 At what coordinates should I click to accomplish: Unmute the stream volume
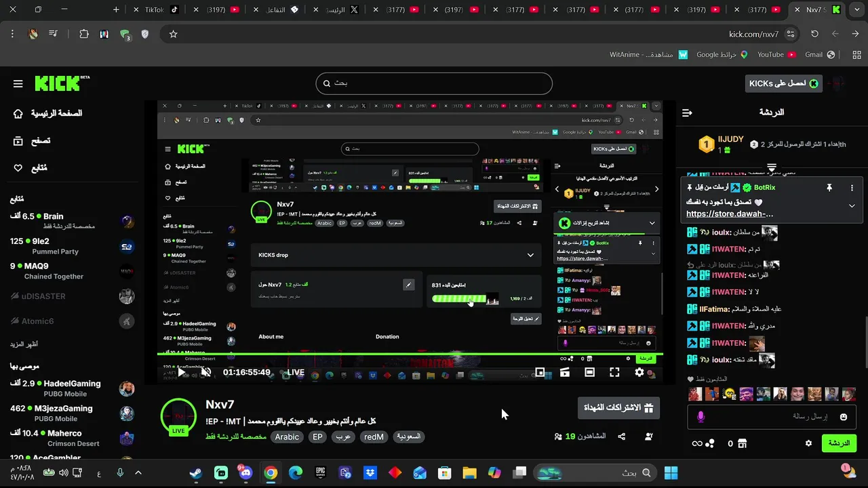pyautogui.click(x=206, y=372)
